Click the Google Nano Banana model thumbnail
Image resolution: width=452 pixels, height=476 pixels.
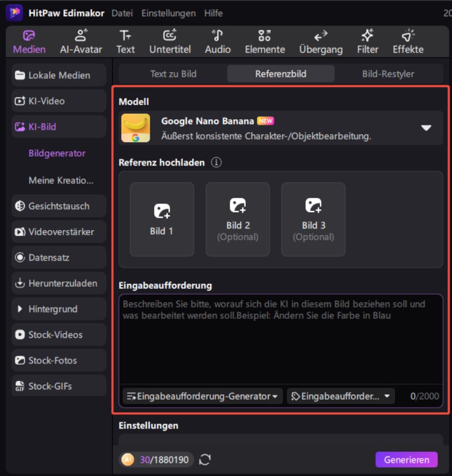coord(136,128)
